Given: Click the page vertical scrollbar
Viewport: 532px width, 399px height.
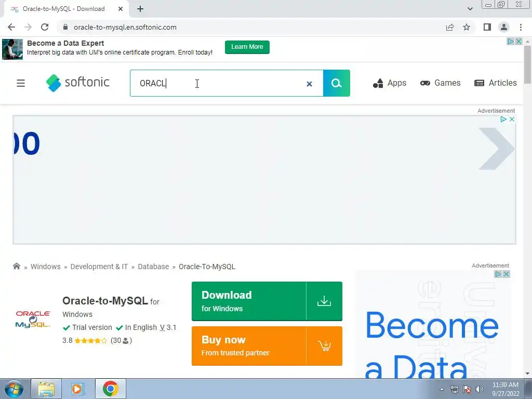Looking at the screenshot, I should coord(527,64).
